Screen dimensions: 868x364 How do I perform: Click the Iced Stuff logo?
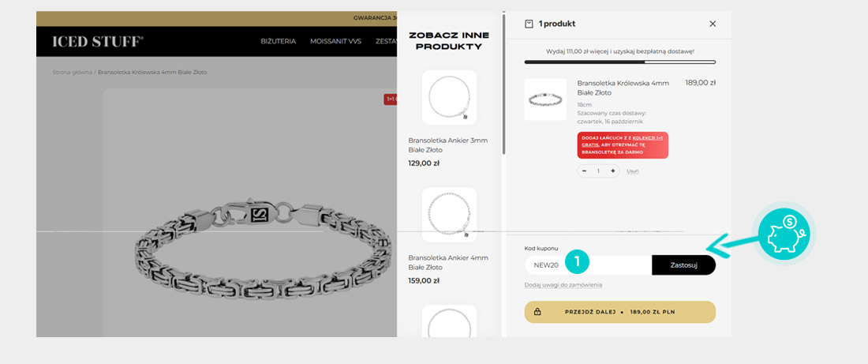[x=98, y=42]
